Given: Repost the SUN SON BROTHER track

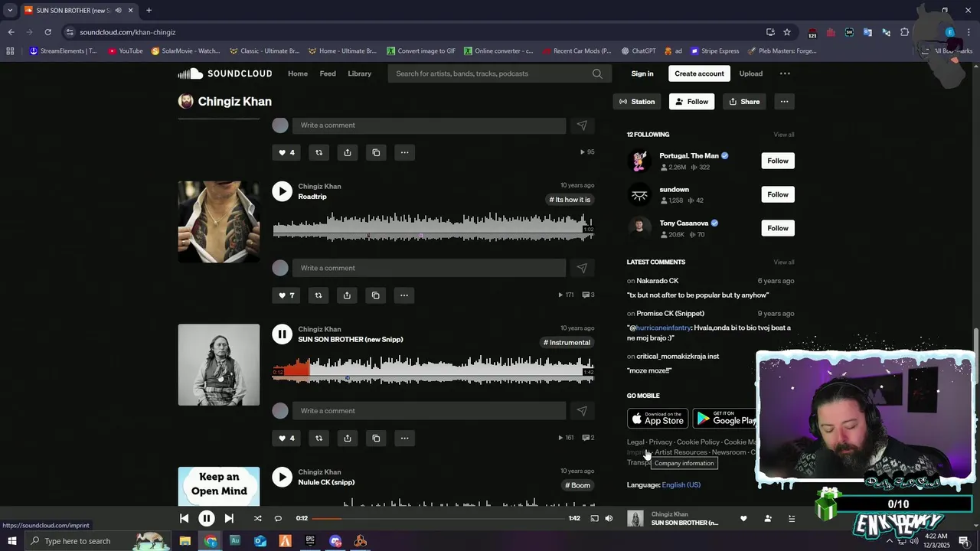Looking at the screenshot, I should click(x=318, y=439).
